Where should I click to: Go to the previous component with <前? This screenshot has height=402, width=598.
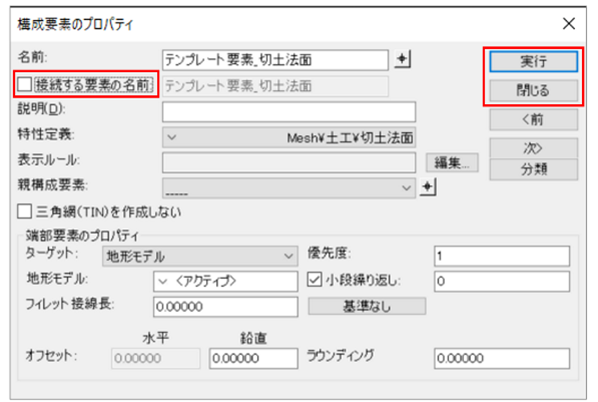point(534,119)
